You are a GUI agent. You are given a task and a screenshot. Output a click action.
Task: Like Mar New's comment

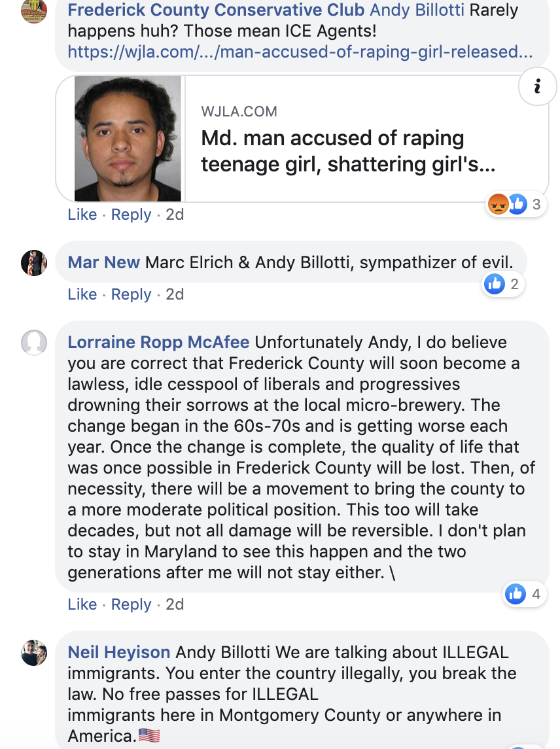[x=82, y=294]
